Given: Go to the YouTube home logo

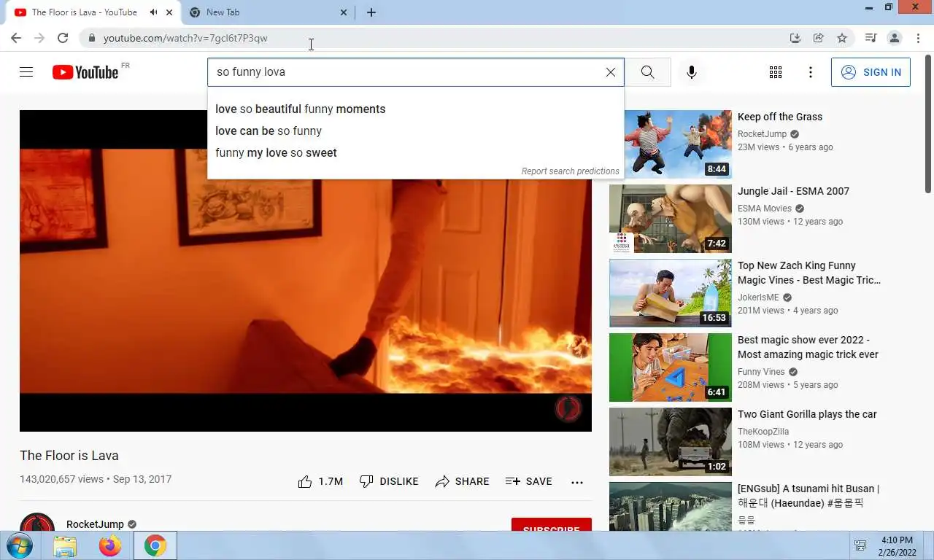Looking at the screenshot, I should pos(85,72).
